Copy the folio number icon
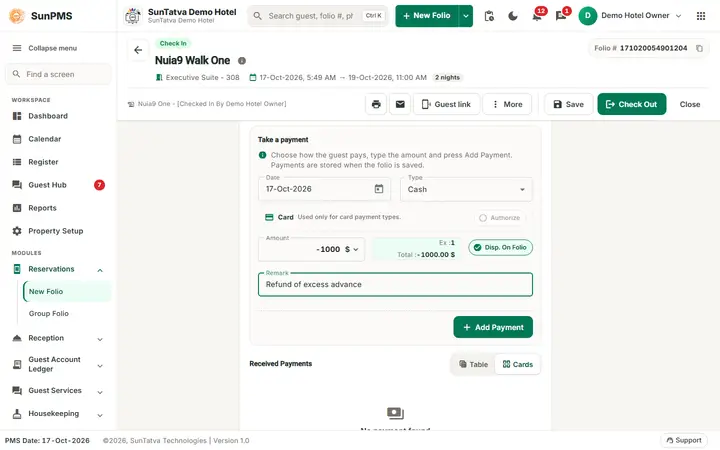This screenshot has height=450, width=720. tap(699, 48)
